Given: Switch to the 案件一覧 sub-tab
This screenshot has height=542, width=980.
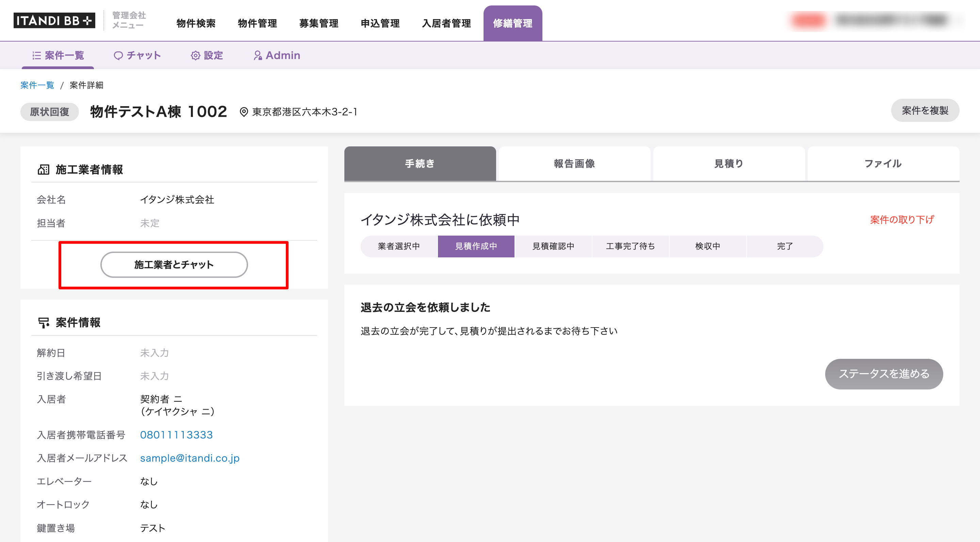Looking at the screenshot, I should click(58, 55).
